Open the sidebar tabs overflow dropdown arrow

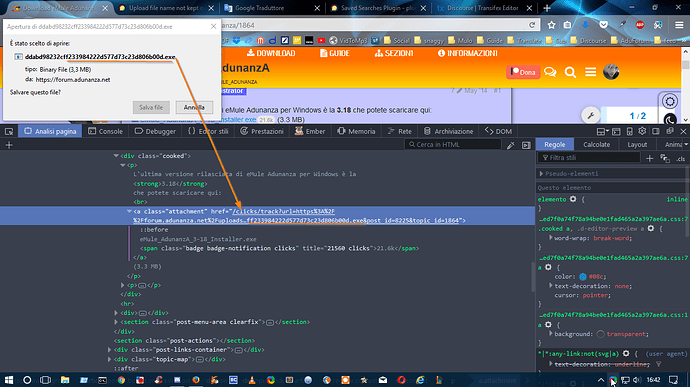[x=686, y=144]
